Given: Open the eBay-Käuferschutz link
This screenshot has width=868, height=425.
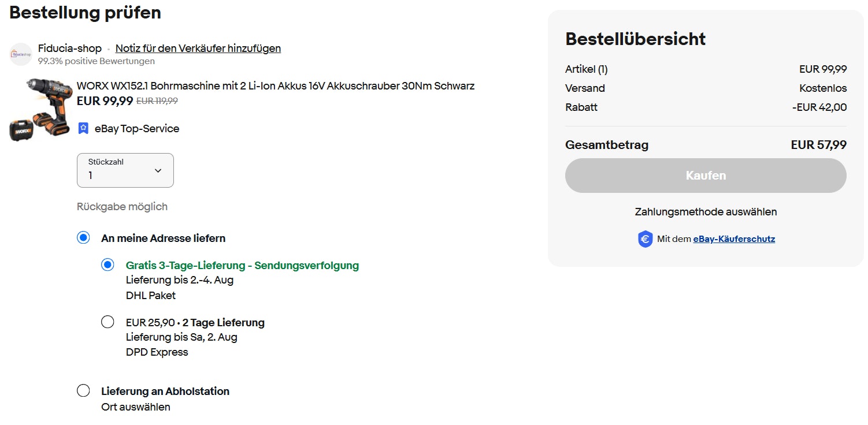Looking at the screenshot, I should click(x=734, y=239).
